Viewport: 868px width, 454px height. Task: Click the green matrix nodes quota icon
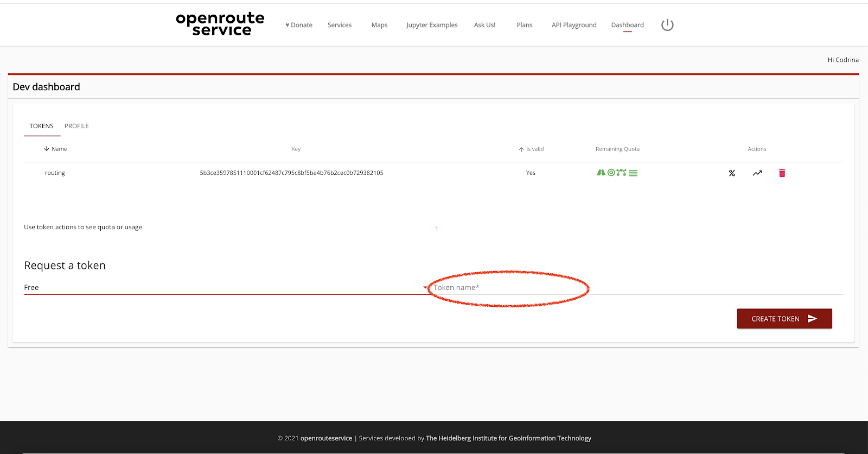[x=622, y=173]
